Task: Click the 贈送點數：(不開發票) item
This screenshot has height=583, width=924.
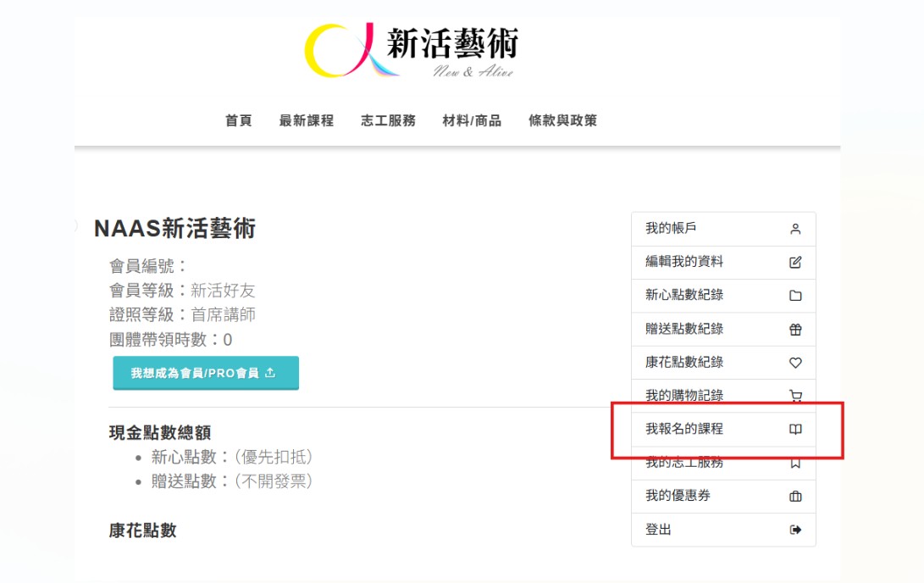Action: point(231,481)
